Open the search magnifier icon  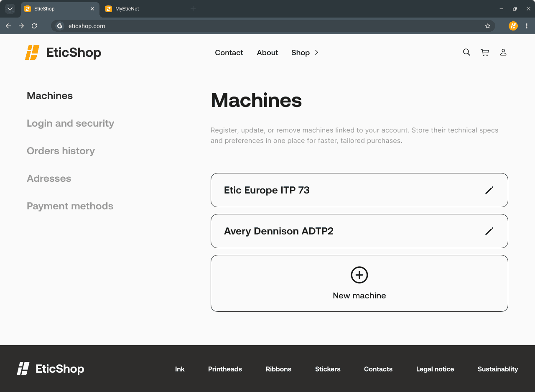[x=466, y=52]
